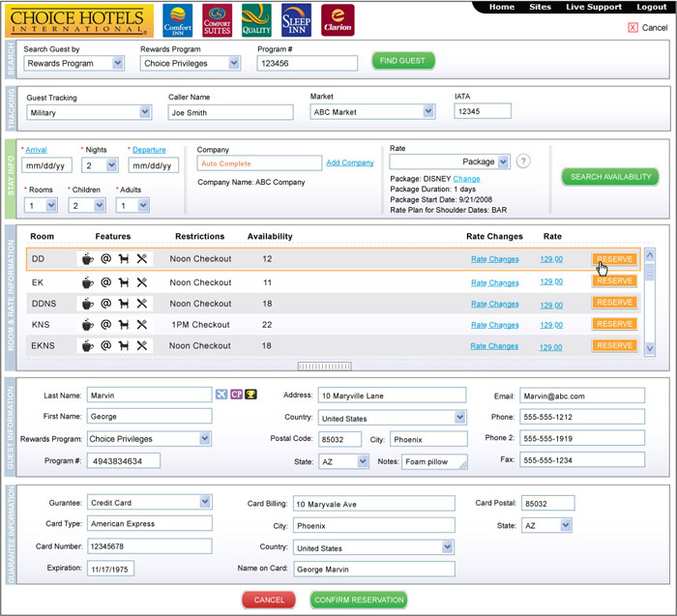Reserve the KNS room
This screenshot has width=677, height=616.
click(x=614, y=324)
